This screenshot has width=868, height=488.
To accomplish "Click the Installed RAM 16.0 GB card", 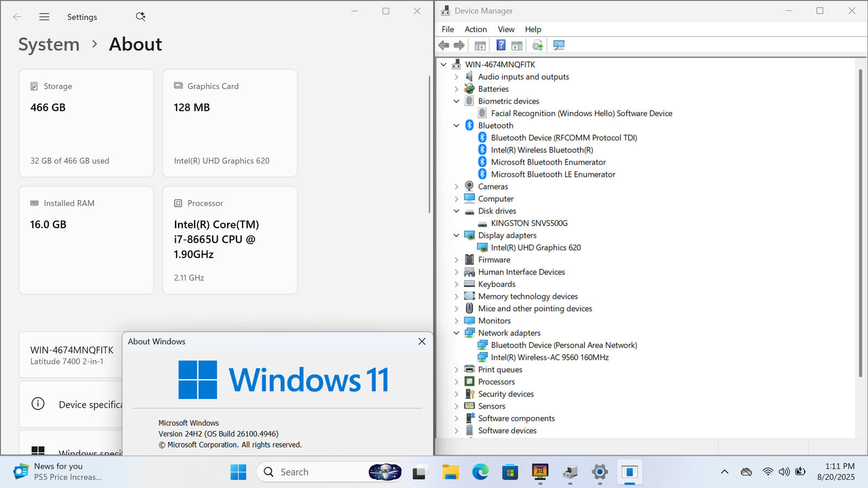I will (x=86, y=240).
